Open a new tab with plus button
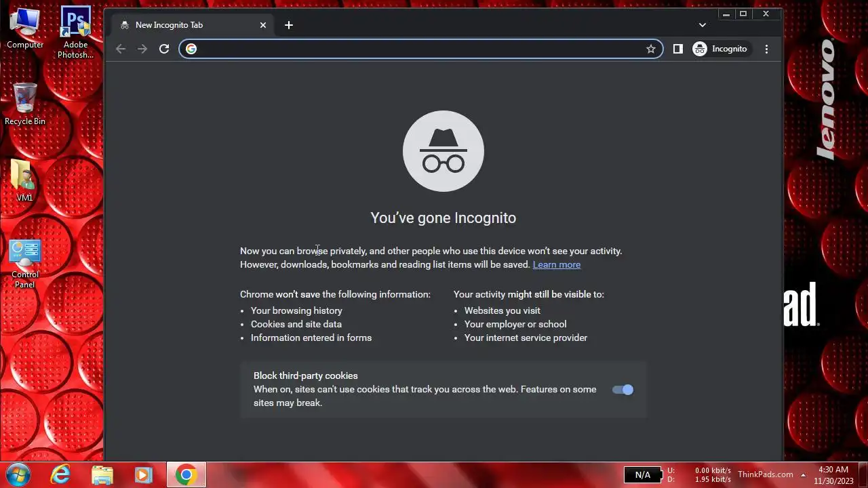868x488 pixels. point(289,25)
